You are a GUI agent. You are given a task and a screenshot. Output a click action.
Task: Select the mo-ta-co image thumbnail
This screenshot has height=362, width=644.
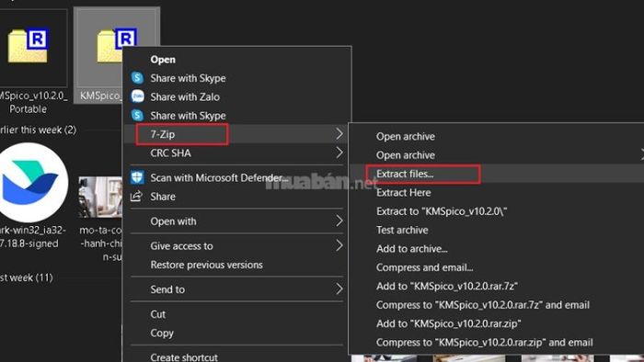pos(100,198)
